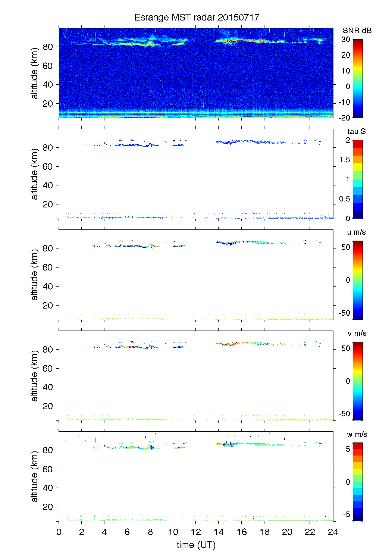Click the 0 tick label on time axis
The height and width of the screenshot is (560, 392).
59,532
